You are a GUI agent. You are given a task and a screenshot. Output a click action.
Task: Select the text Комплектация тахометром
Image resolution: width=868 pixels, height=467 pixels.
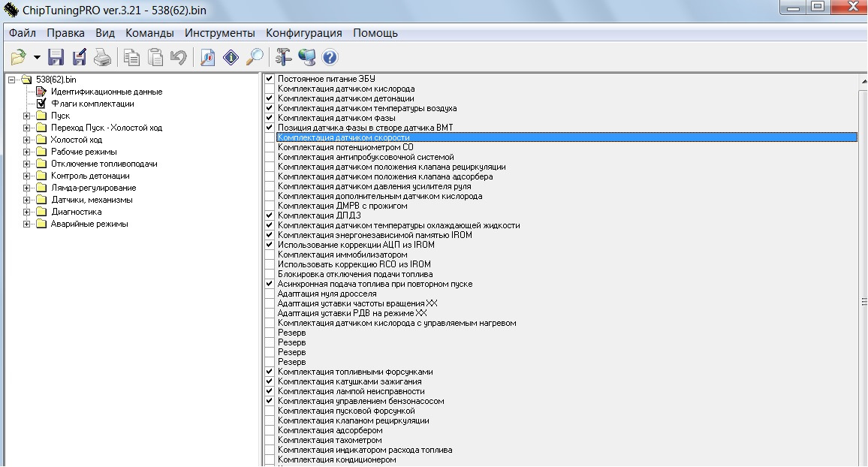(x=330, y=441)
